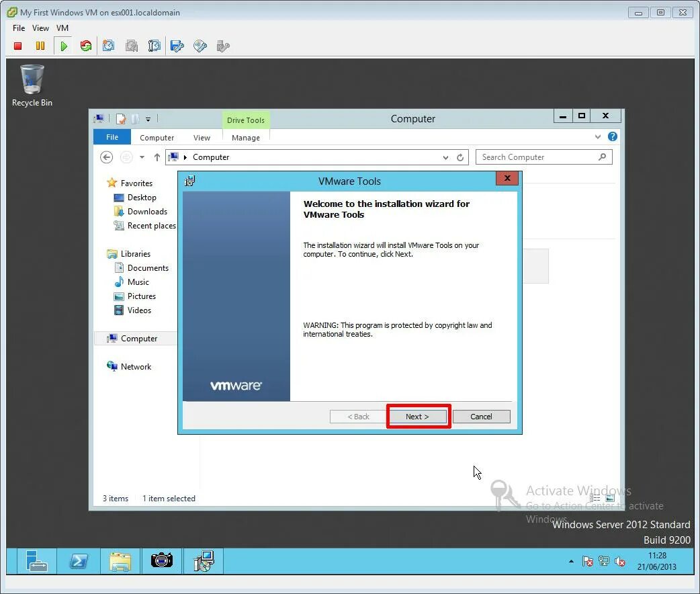
Task: Open the address bar history dropdown
Action: coord(445,157)
